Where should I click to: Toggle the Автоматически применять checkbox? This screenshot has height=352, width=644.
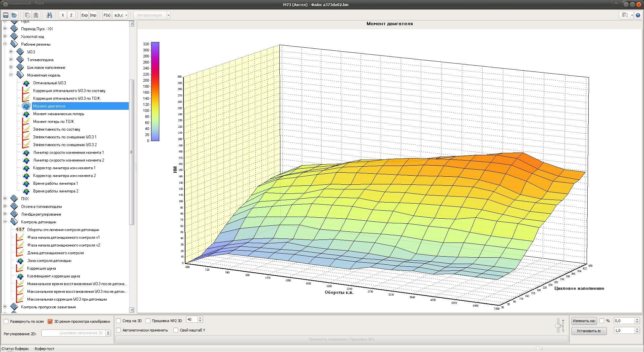(118, 330)
